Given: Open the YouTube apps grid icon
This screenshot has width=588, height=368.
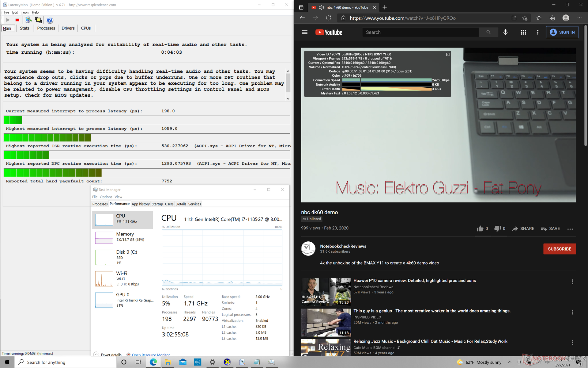Looking at the screenshot, I should click(x=523, y=32).
